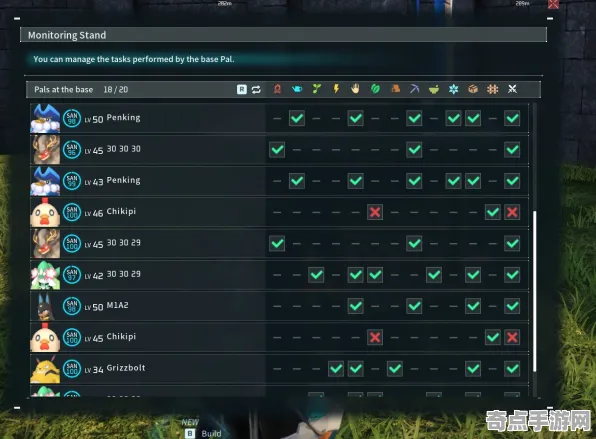Select the Grizzbolt portrait thumbnail
Viewport: 596px width, 439px height.
pos(45,369)
